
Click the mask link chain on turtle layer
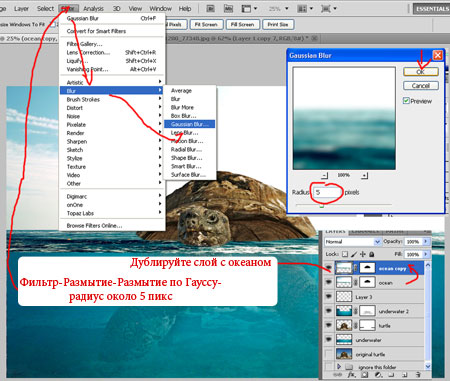(x=356, y=326)
